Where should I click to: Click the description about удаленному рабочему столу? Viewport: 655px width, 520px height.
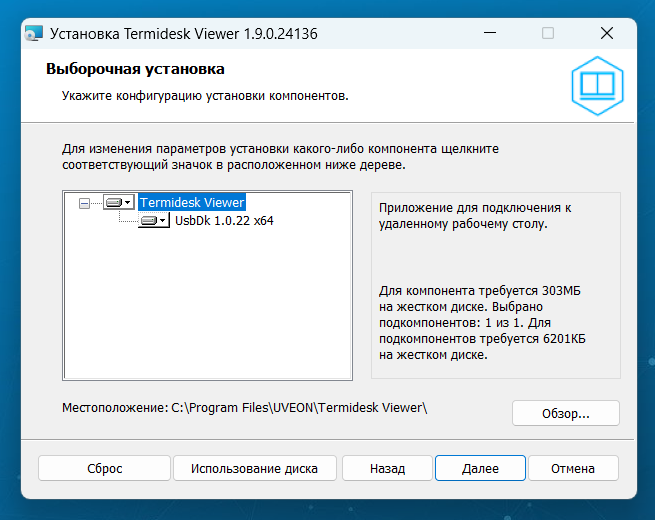tap(475, 216)
